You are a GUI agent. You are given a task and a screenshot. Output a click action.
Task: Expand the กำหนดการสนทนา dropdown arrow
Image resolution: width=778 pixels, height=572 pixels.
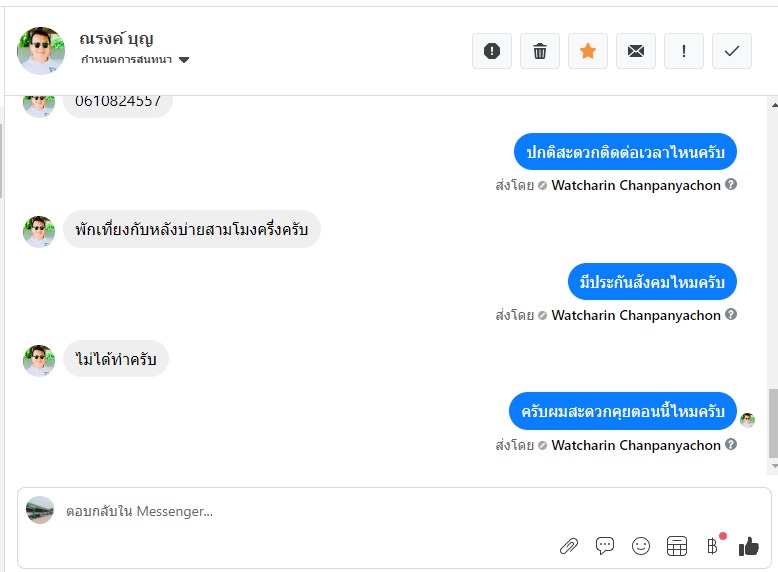pyautogui.click(x=184, y=60)
